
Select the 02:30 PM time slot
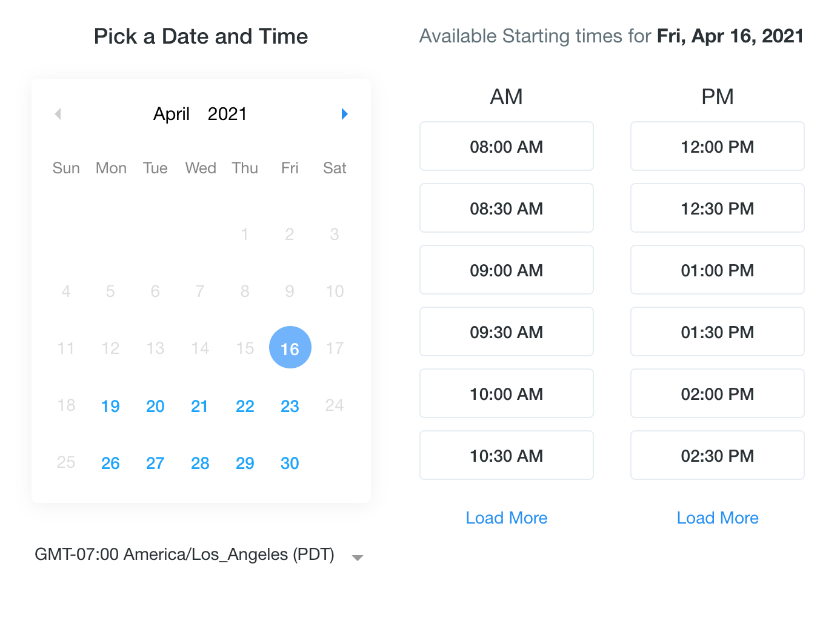coord(718,455)
